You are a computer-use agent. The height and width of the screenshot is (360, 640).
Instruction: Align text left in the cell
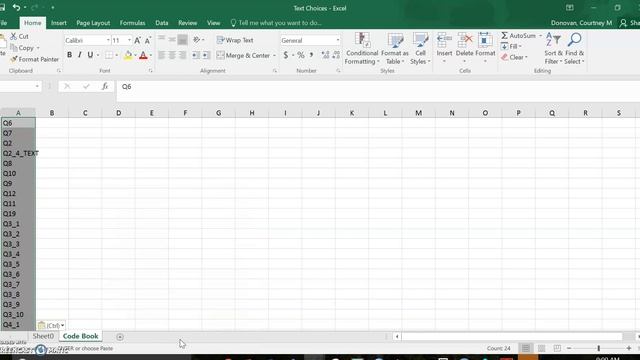pyautogui.click(x=162, y=55)
